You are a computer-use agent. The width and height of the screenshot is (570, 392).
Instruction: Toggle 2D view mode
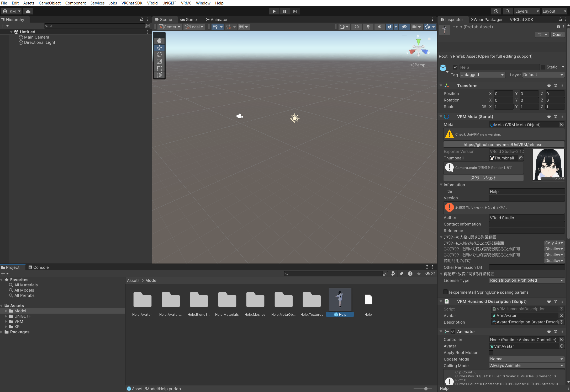(357, 27)
